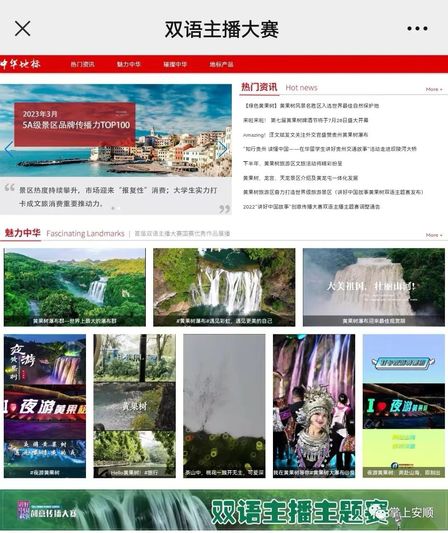The height and width of the screenshot is (533, 448).
Task: Open the 热门资讯 nav menu item
Action: 82,64
